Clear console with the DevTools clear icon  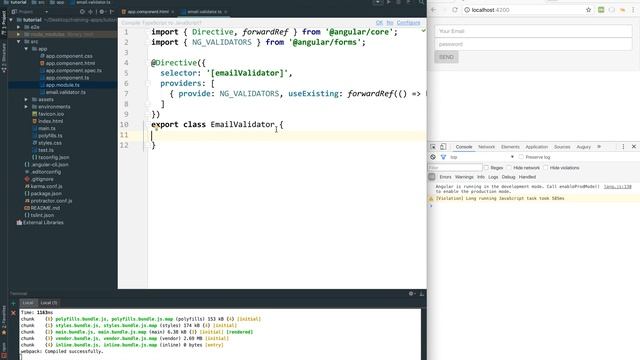[x=433, y=157]
